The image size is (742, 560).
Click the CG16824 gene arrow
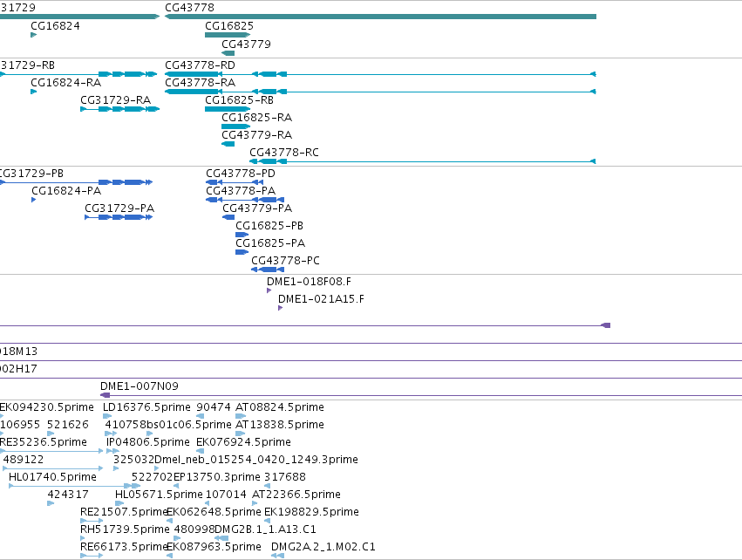click(x=34, y=35)
